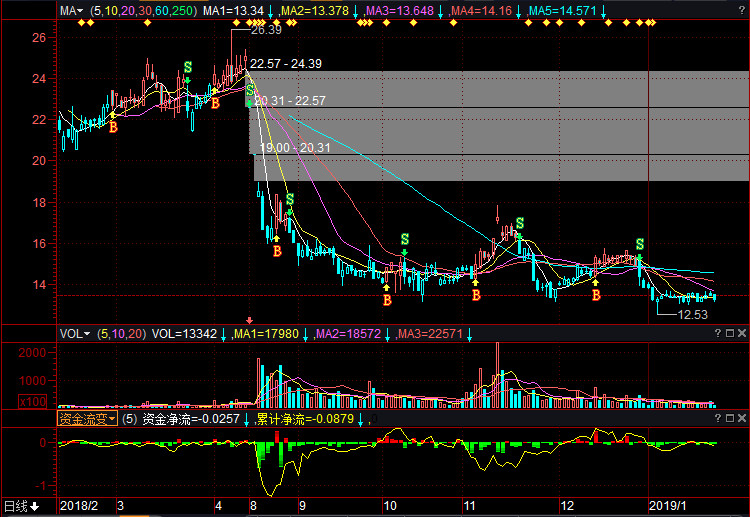
Task: Open the 日线 period selector
Action: click(x=20, y=506)
